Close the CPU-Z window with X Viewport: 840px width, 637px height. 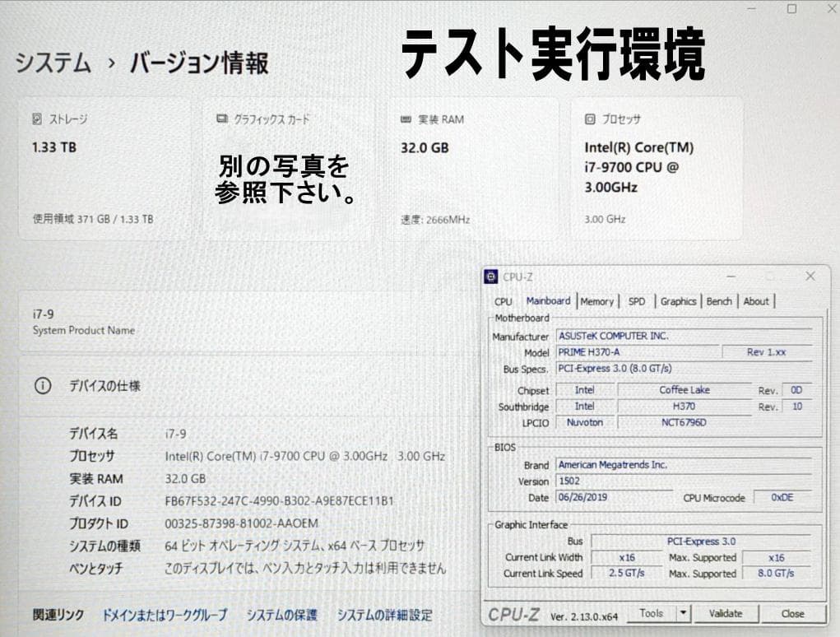(810, 277)
